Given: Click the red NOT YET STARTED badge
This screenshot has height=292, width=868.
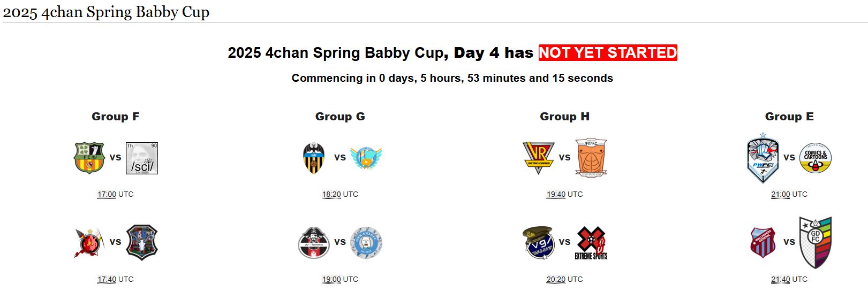Looking at the screenshot, I should (x=608, y=53).
